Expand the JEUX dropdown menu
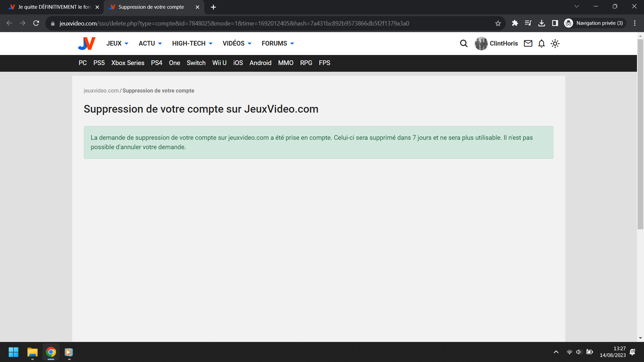 tap(117, 44)
